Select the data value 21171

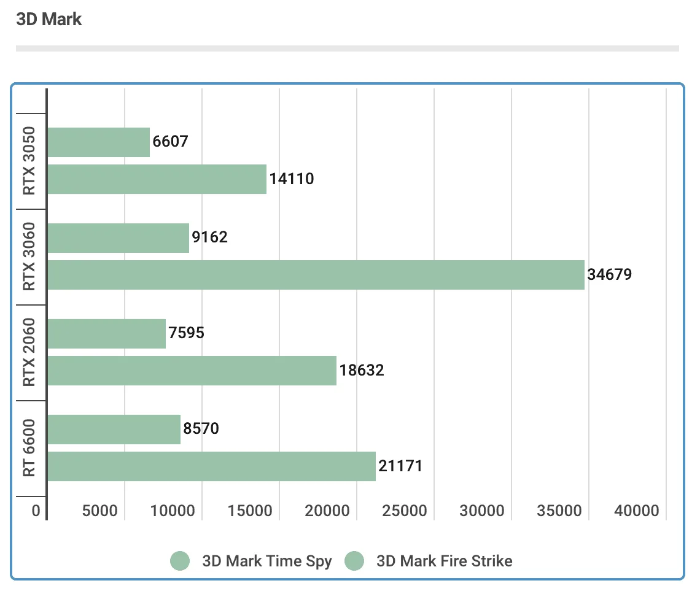tap(400, 466)
